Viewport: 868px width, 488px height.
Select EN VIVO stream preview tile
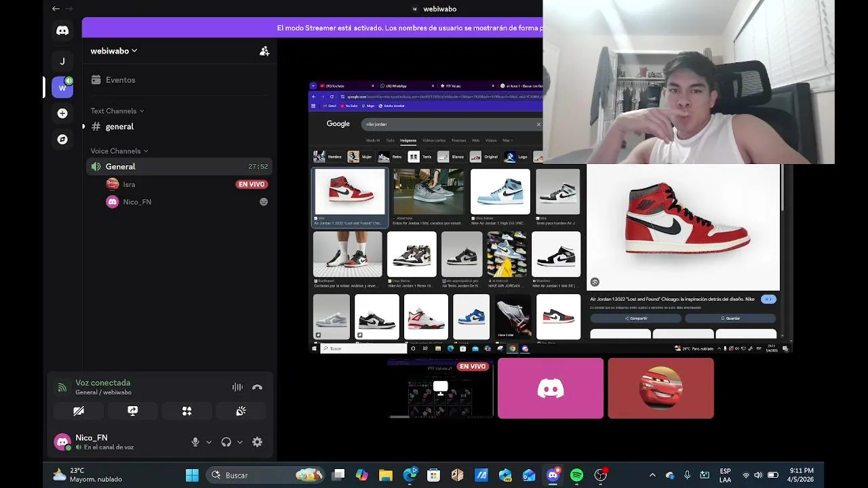[440, 388]
